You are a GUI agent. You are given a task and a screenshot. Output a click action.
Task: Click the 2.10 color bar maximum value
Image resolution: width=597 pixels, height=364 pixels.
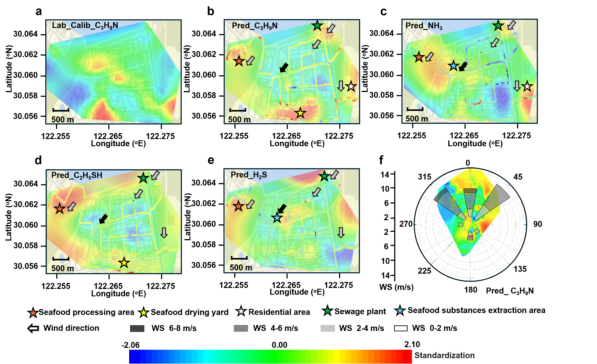coord(412,344)
